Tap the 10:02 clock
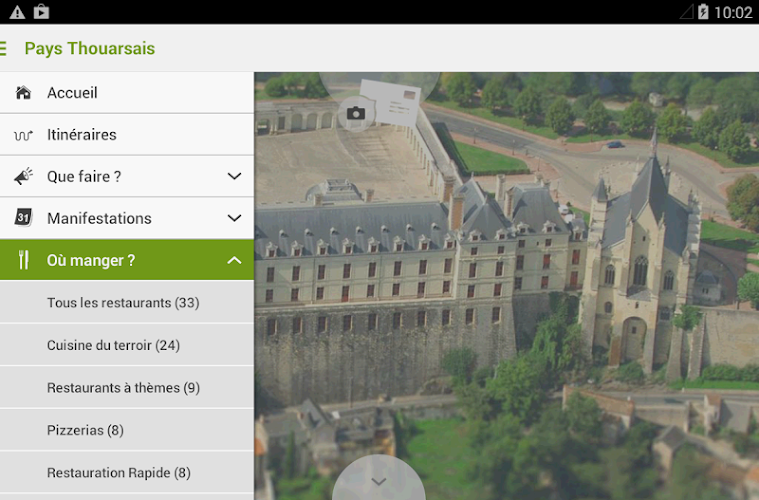759x500 pixels. click(x=733, y=12)
